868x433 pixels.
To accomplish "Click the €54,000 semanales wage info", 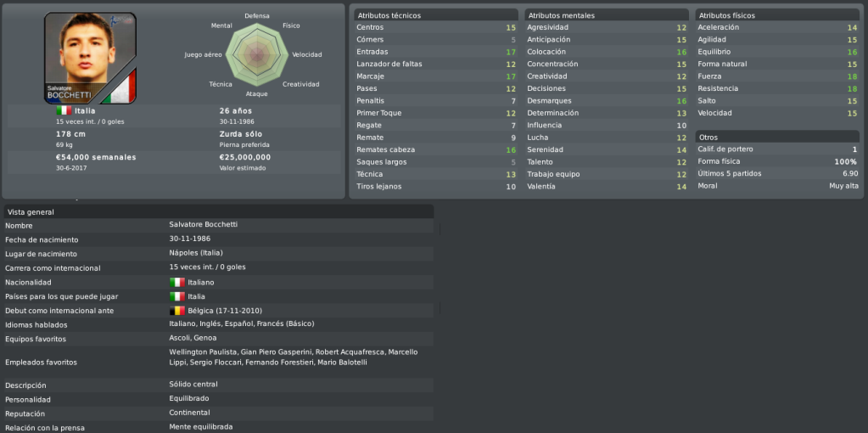I will click(96, 157).
